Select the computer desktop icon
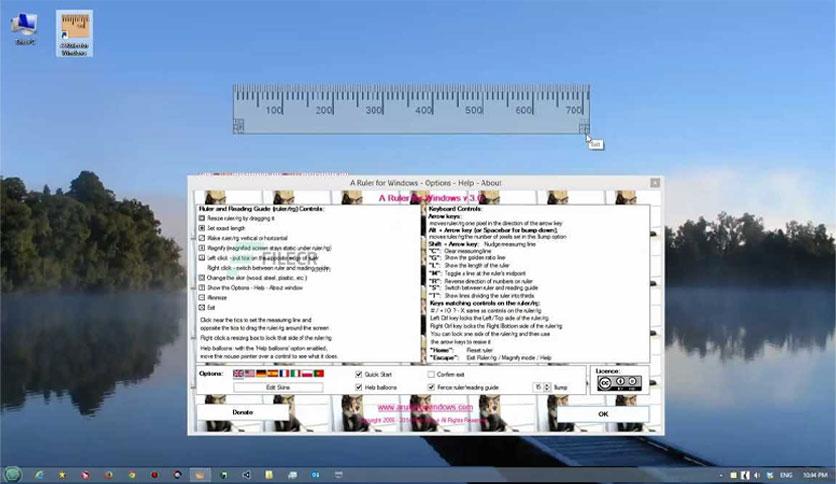This screenshot has width=836, height=484. click(x=25, y=28)
